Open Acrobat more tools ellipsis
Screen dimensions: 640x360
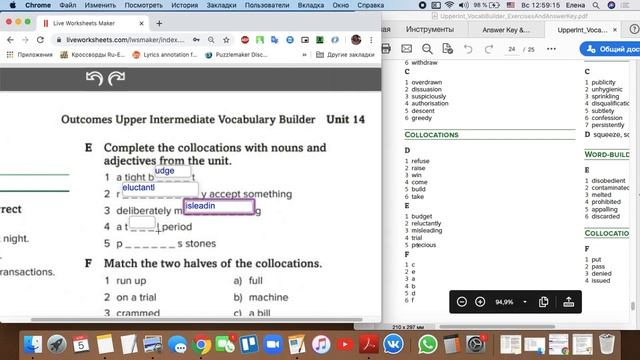[x=551, y=49]
